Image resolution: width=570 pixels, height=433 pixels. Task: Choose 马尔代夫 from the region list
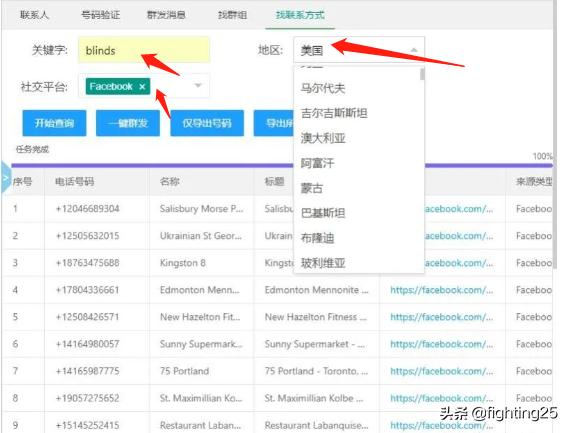click(359, 88)
